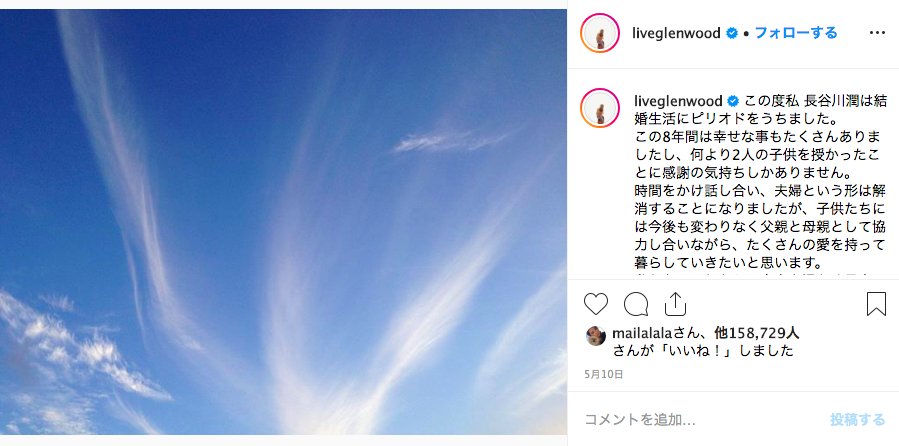Image resolution: width=899 pixels, height=446 pixels.
Task: Click the verified badge in the caption
Action: 733,101
